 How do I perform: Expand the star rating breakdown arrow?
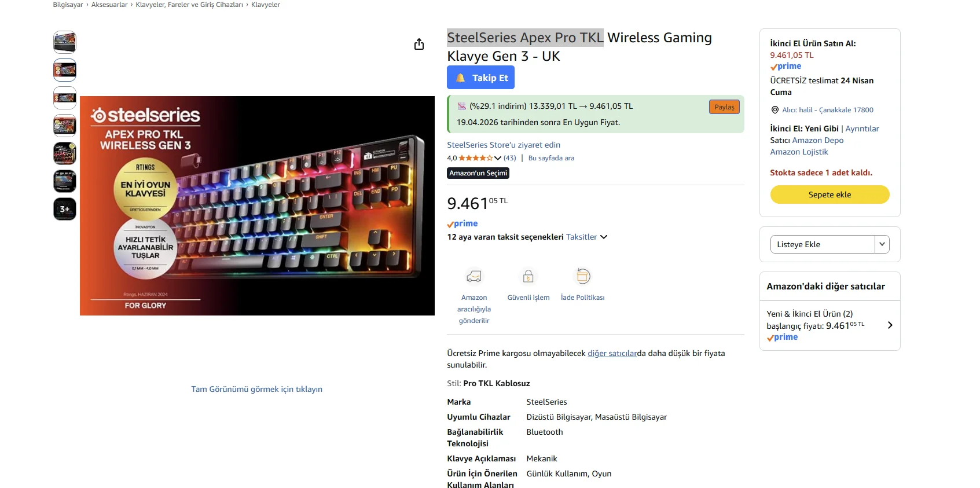point(498,158)
